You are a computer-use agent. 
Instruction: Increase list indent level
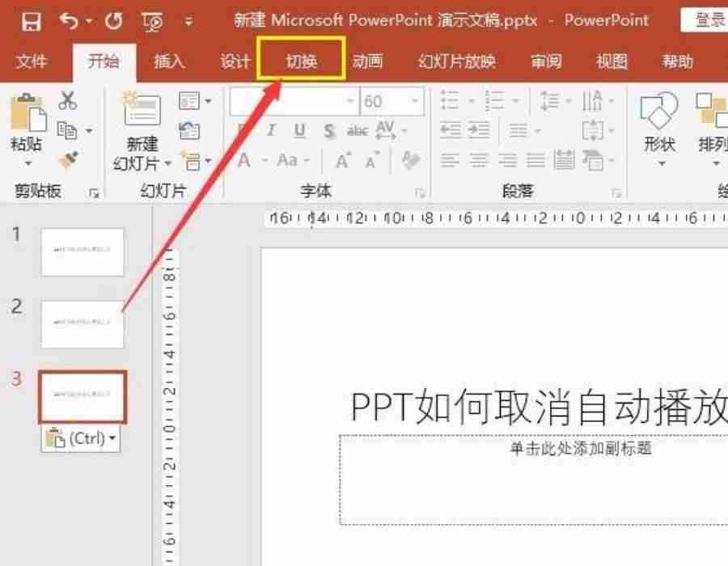pos(479,131)
